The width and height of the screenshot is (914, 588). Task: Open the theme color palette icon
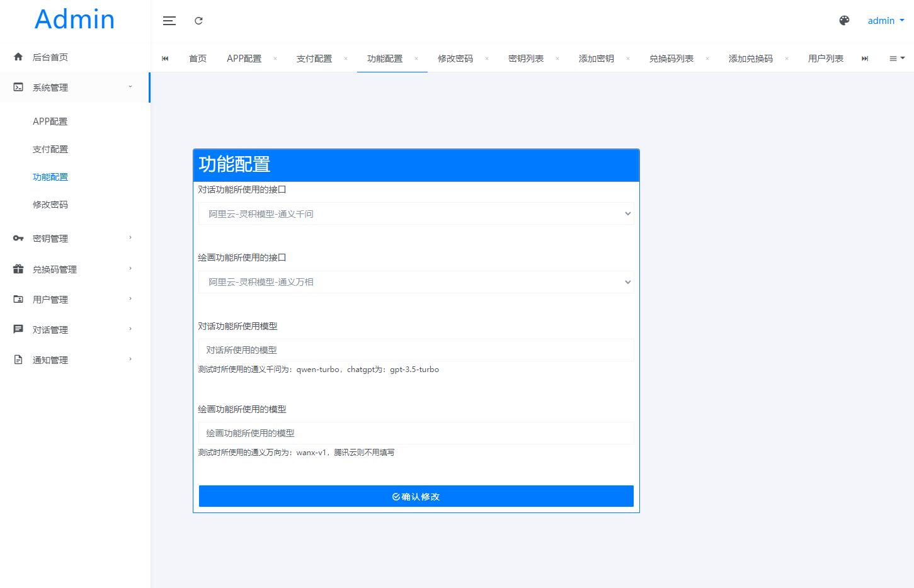(844, 21)
